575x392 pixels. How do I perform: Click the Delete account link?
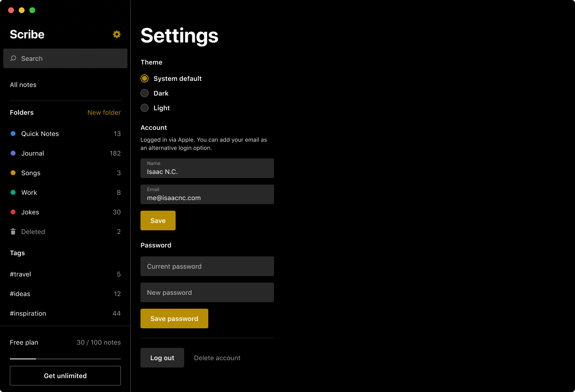tap(217, 358)
